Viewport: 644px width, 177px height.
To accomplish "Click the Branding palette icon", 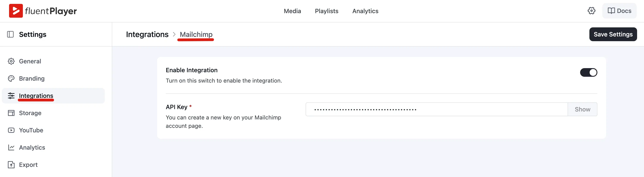I will [11, 78].
